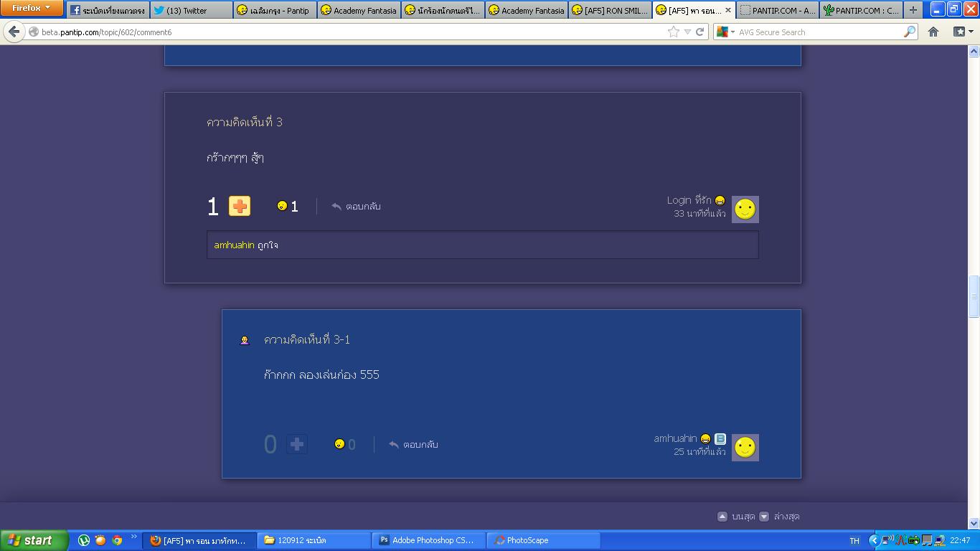This screenshot has width=980, height=551.
Task: Click the vertical scrollbar thumb
Action: (974, 296)
